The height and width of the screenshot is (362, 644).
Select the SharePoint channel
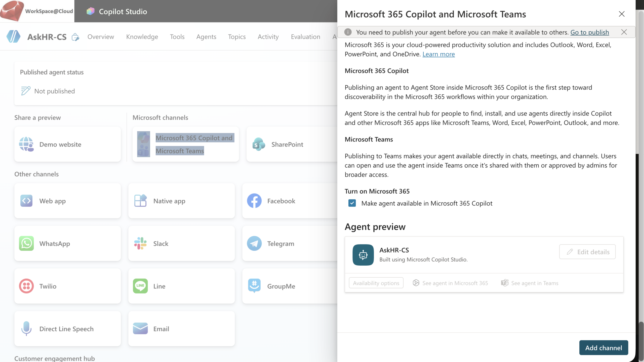(x=287, y=144)
